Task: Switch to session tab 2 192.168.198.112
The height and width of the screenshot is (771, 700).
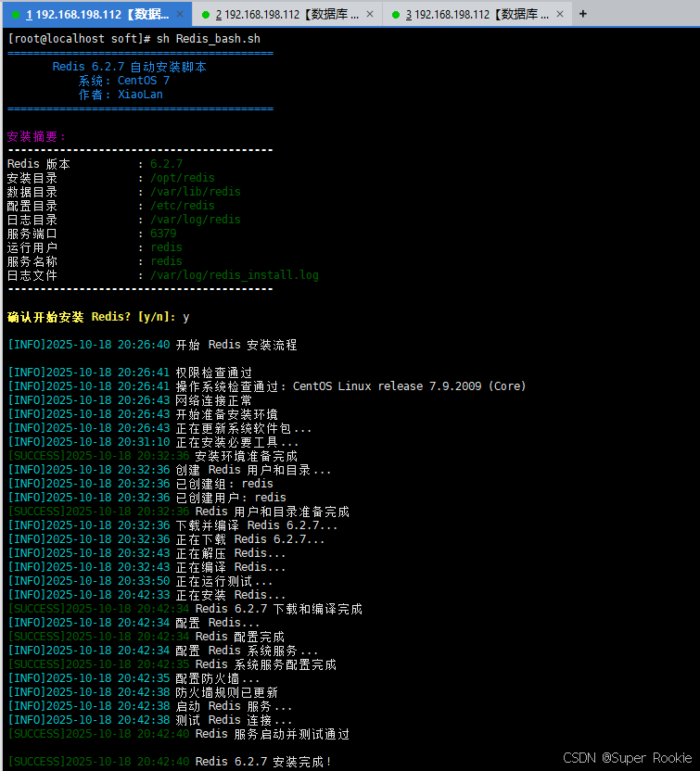Action: (286, 14)
